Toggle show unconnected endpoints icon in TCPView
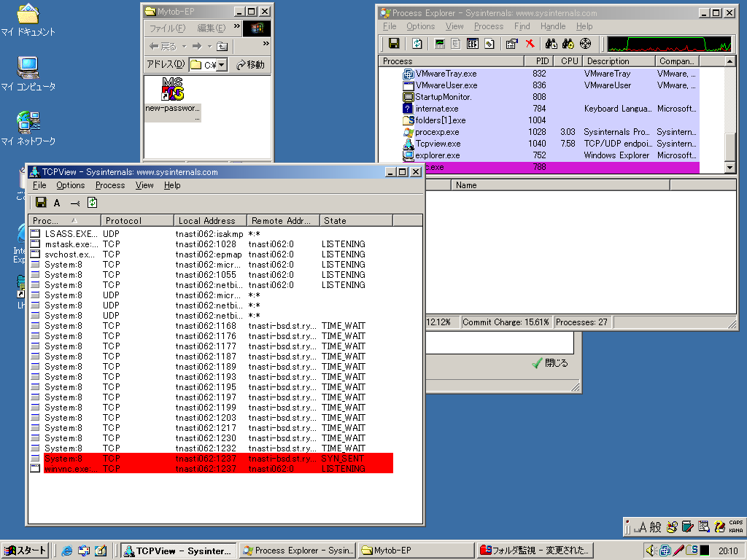747x560 pixels. (74, 203)
